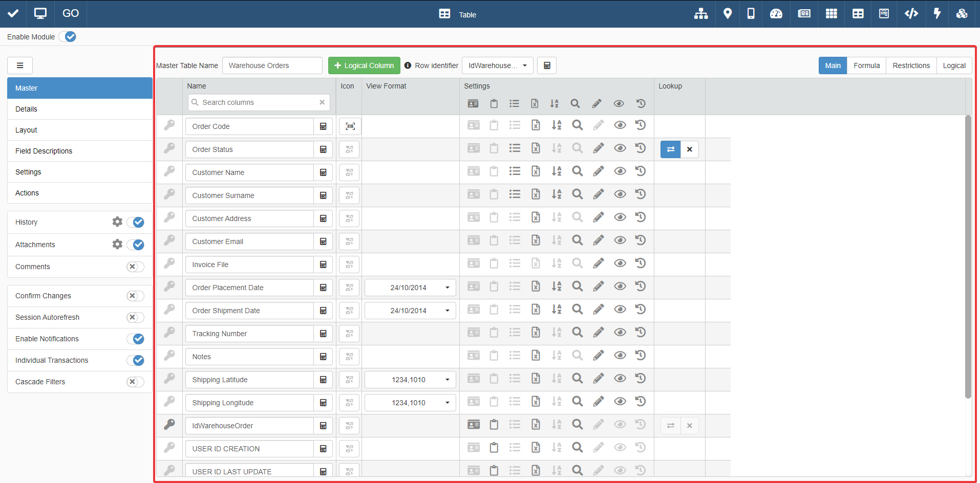
Task: Click the History gear settings icon
Action: coord(117,222)
